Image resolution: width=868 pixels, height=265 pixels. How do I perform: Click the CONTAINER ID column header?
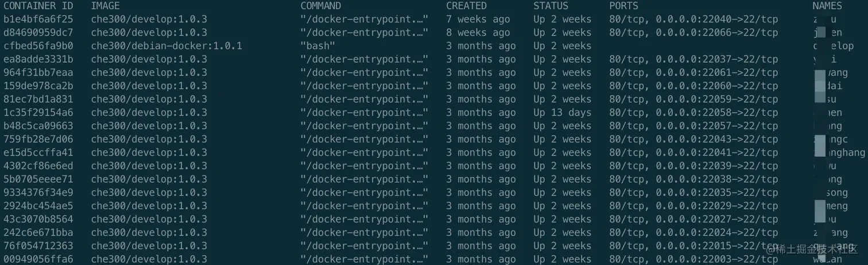(38, 6)
